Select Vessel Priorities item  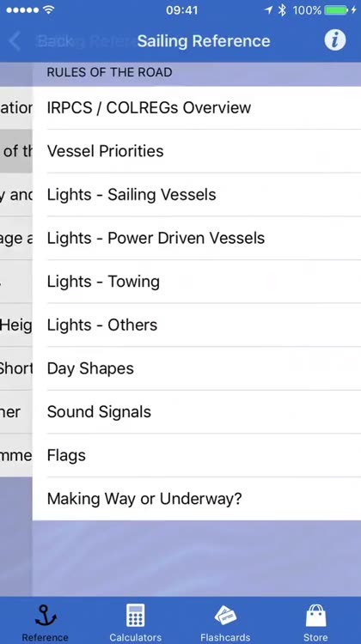point(197,151)
